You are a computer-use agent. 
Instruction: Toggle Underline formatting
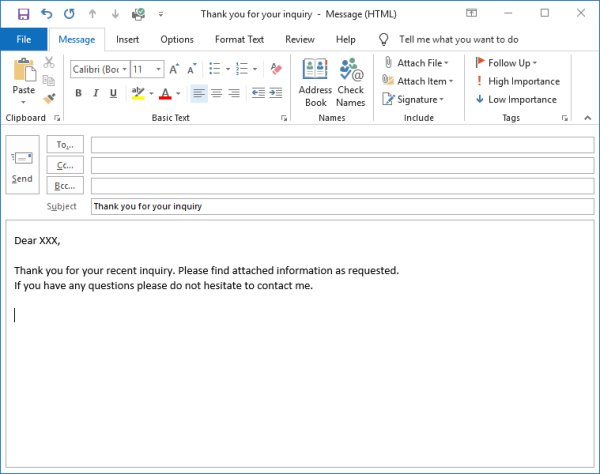click(x=113, y=93)
